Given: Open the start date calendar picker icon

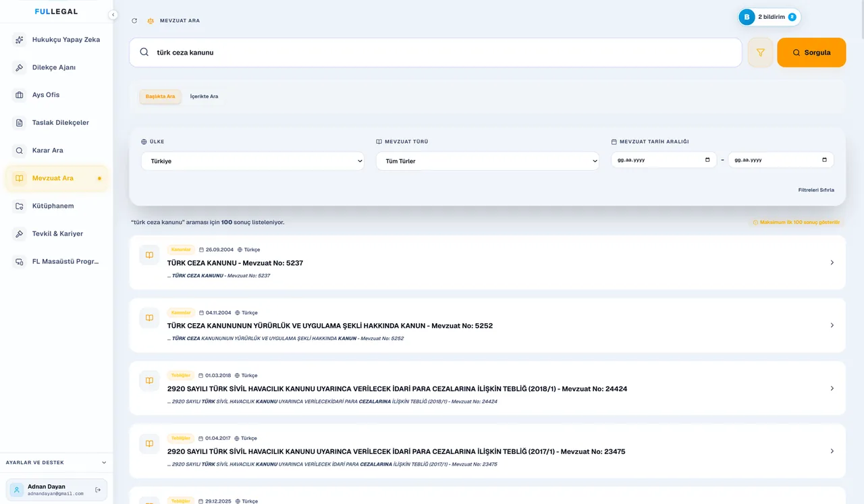Looking at the screenshot, I should pyautogui.click(x=707, y=160).
